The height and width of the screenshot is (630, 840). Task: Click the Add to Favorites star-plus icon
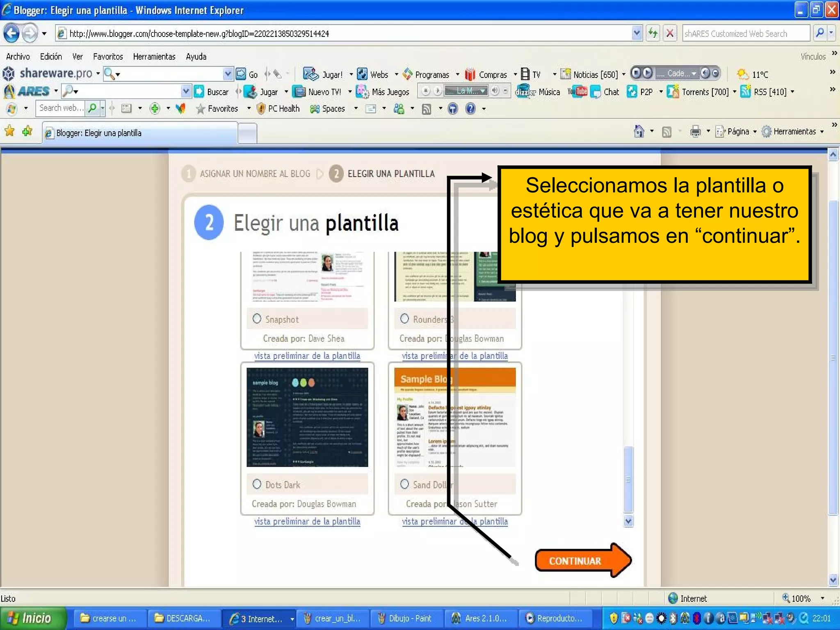pyautogui.click(x=27, y=131)
